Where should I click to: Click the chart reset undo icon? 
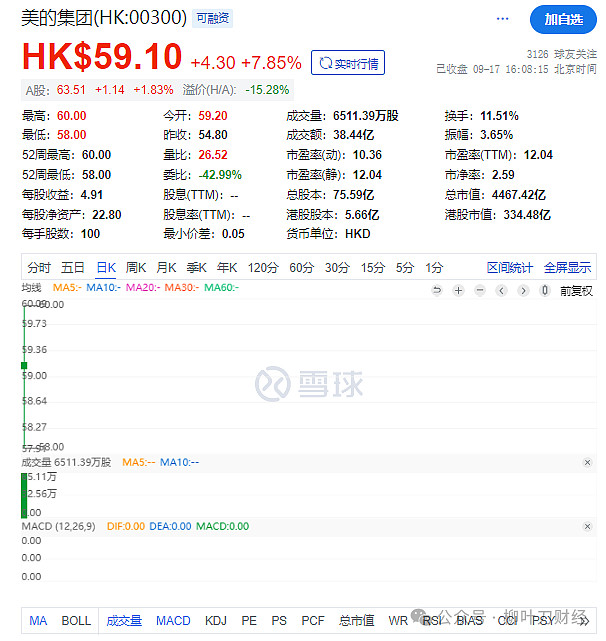(x=437, y=291)
